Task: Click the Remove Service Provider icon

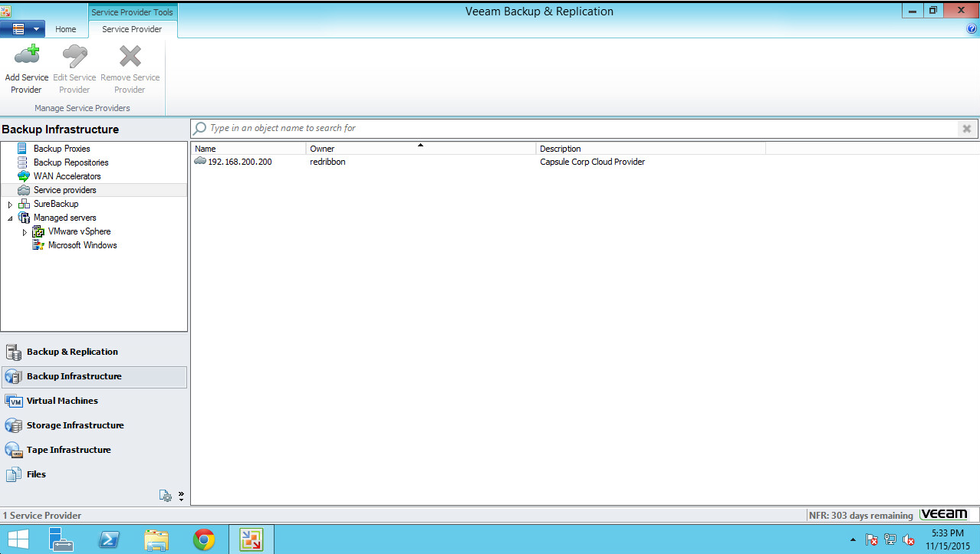Action: click(x=130, y=57)
